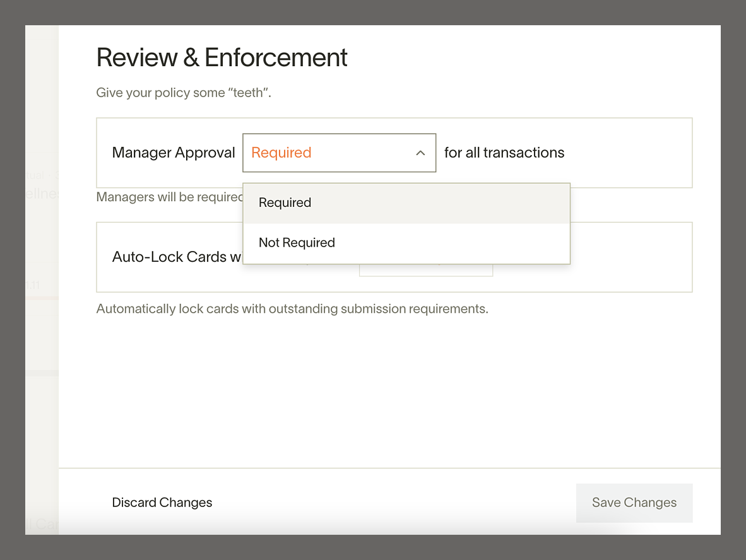Collapse the Manager Approval dropdown via its chevron
Viewport: 746px width, 560px height.
click(x=420, y=153)
